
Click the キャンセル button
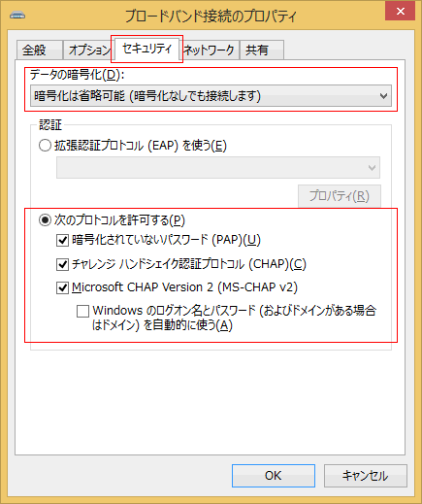coord(366,476)
